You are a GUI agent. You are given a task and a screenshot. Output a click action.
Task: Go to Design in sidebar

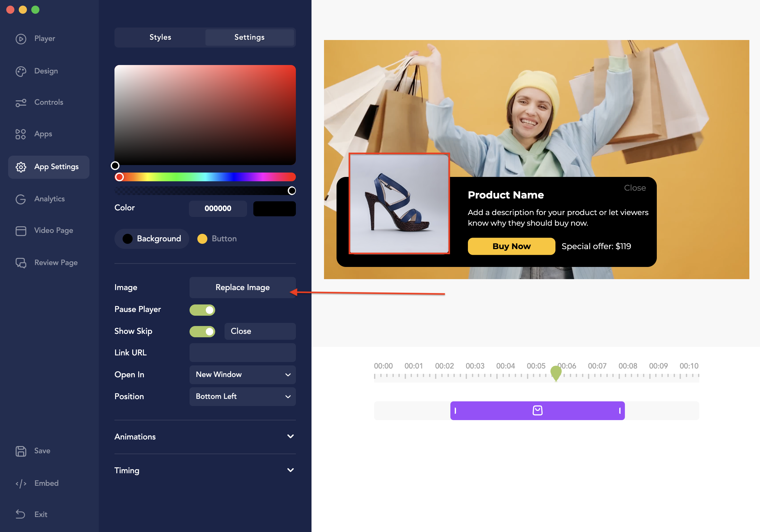[46, 71]
